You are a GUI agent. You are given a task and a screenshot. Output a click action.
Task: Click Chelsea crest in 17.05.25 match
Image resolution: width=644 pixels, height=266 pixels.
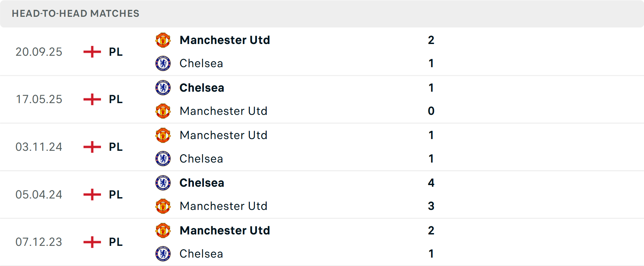163,88
